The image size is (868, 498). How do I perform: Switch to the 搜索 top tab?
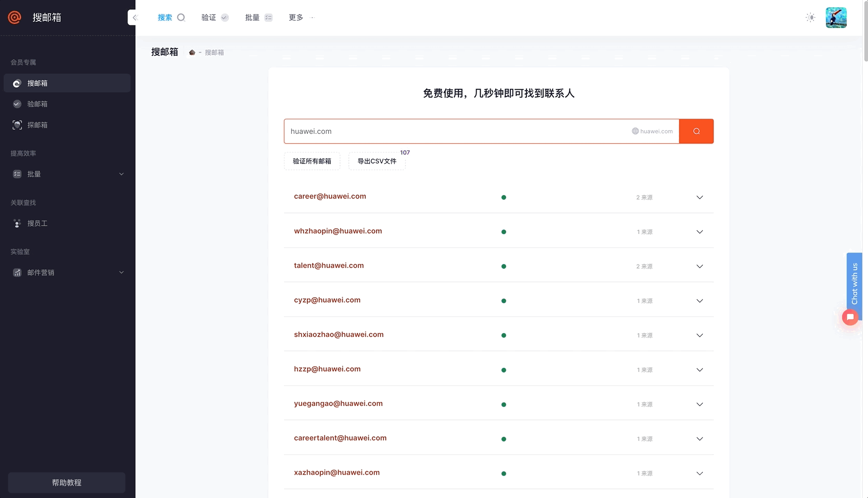[x=171, y=18]
